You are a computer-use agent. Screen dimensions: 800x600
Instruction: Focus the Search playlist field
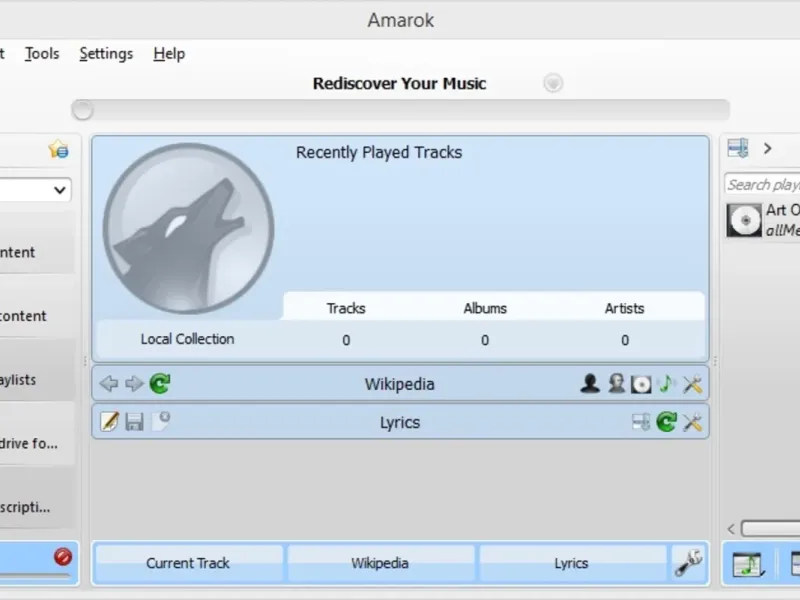tap(762, 184)
